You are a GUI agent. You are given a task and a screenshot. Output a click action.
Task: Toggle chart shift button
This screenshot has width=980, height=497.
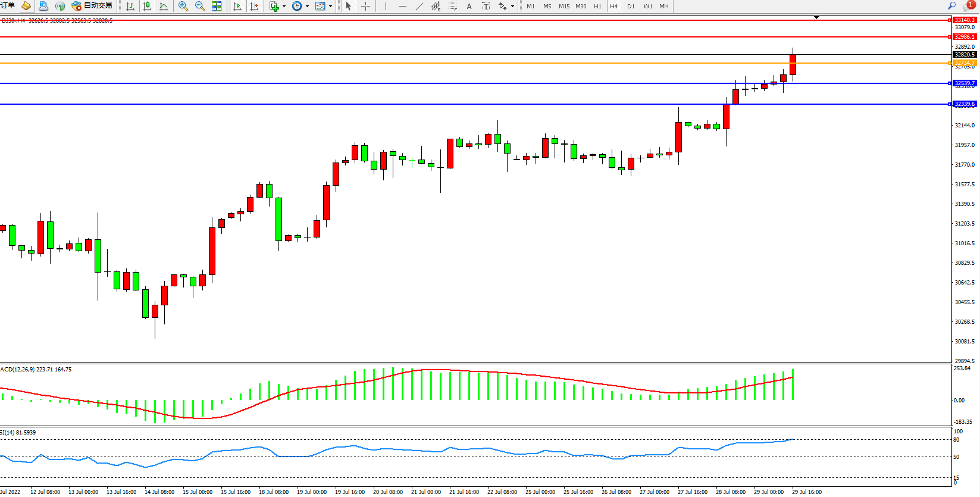(254, 6)
